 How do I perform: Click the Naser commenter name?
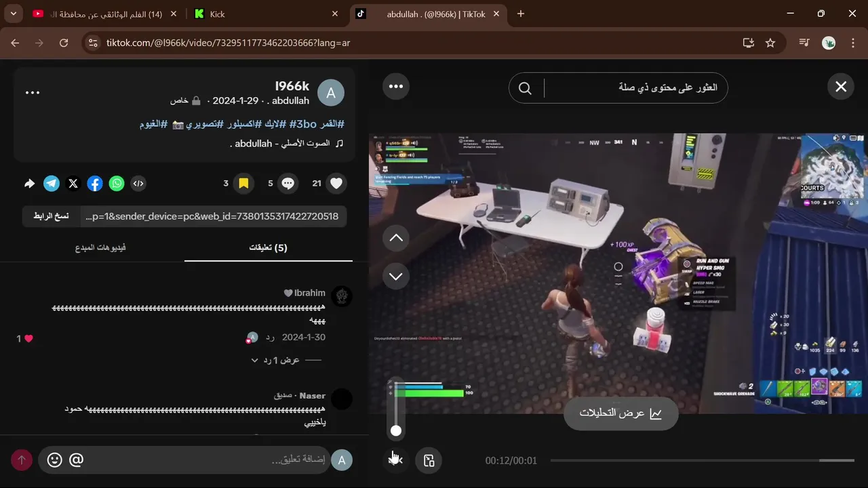[313, 395]
